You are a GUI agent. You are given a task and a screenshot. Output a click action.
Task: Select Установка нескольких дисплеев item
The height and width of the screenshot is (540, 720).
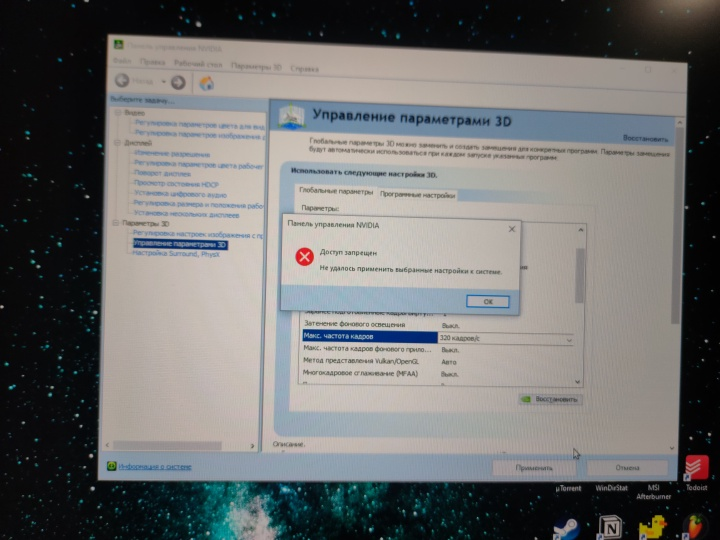click(x=186, y=214)
